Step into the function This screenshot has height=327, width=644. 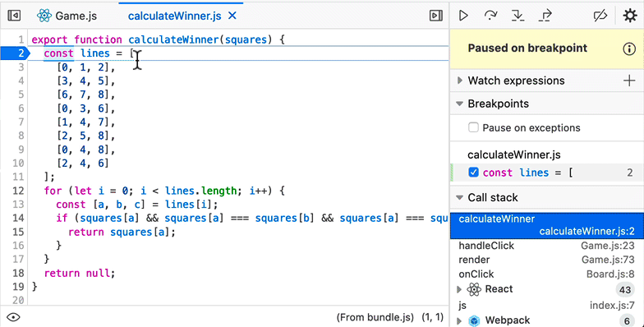pyautogui.click(x=517, y=16)
